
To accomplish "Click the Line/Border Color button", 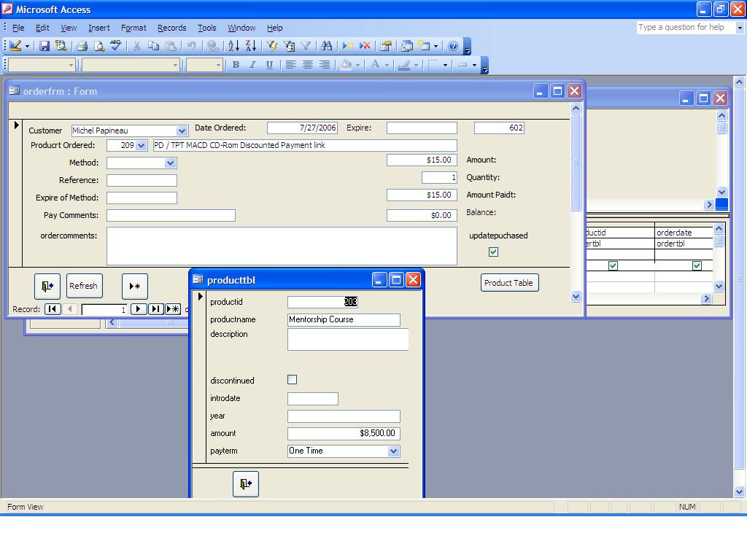I will [x=404, y=65].
